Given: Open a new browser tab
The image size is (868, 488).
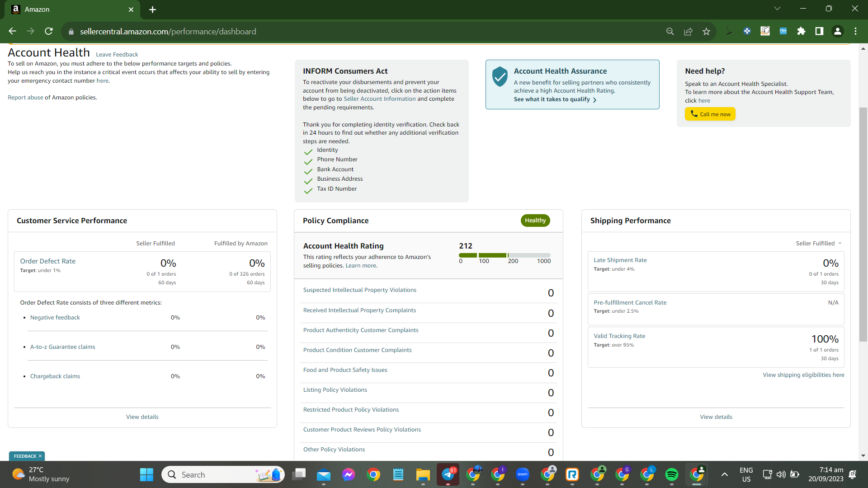Looking at the screenshot, I should (x=152, y=9).
